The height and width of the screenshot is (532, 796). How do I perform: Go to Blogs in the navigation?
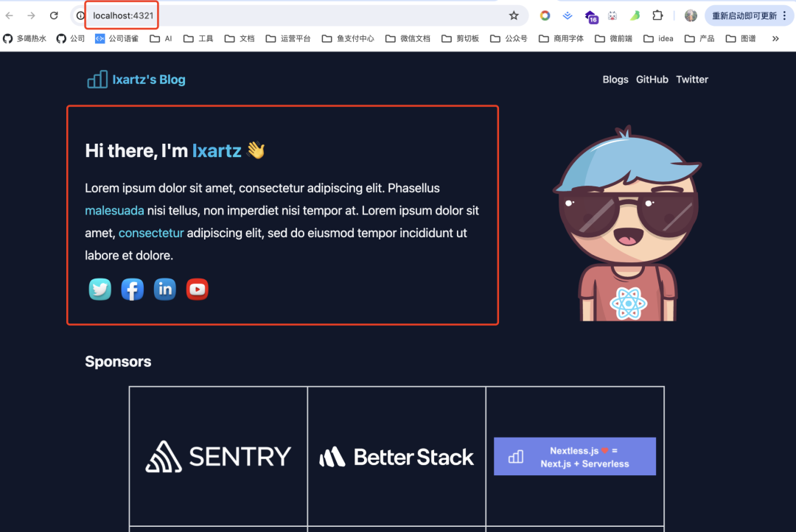615,80
